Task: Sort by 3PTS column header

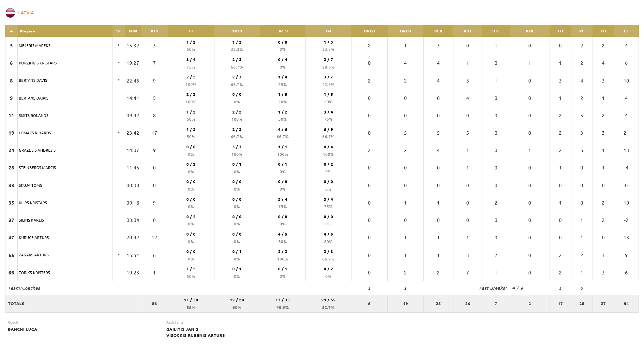Action: click(x=282, y=31)
